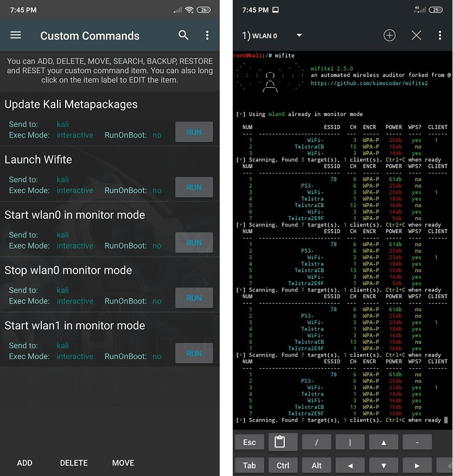Toggle the Ctrl modifier key

tap(283, 465)
